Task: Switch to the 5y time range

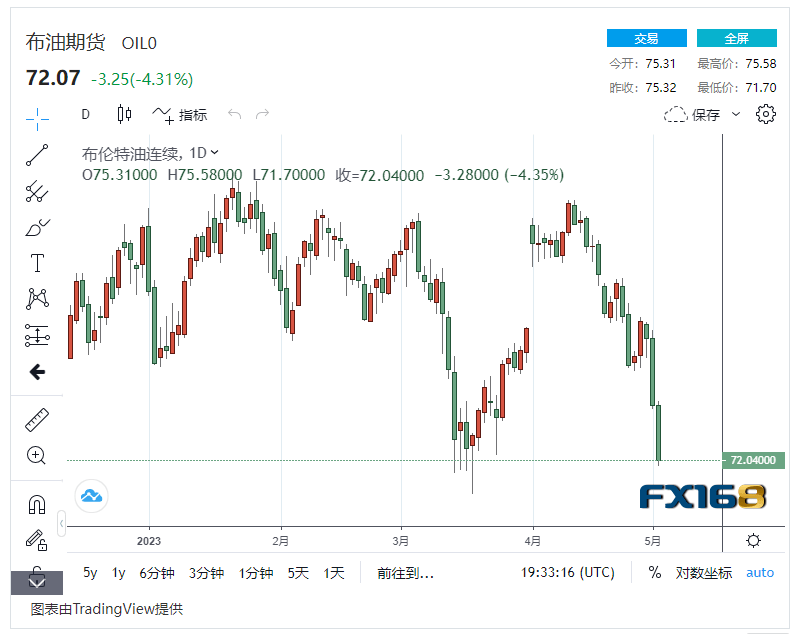Action: [x=90, y=573]
